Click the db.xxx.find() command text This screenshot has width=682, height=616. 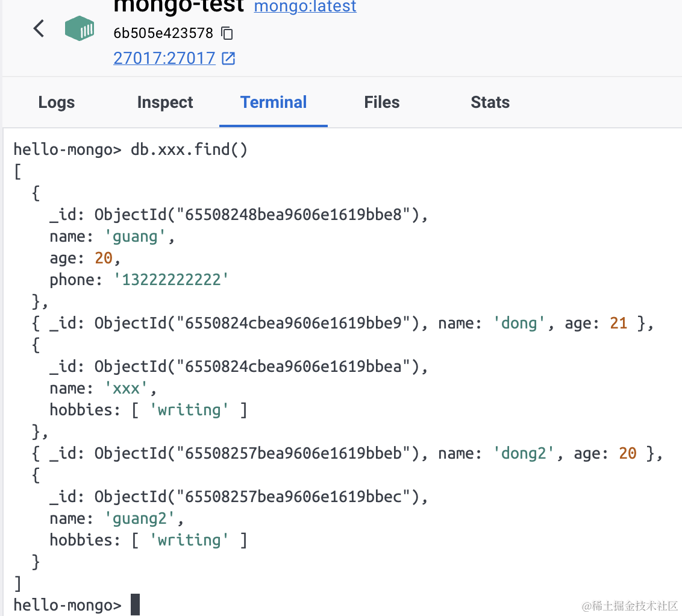pos(189,149)
